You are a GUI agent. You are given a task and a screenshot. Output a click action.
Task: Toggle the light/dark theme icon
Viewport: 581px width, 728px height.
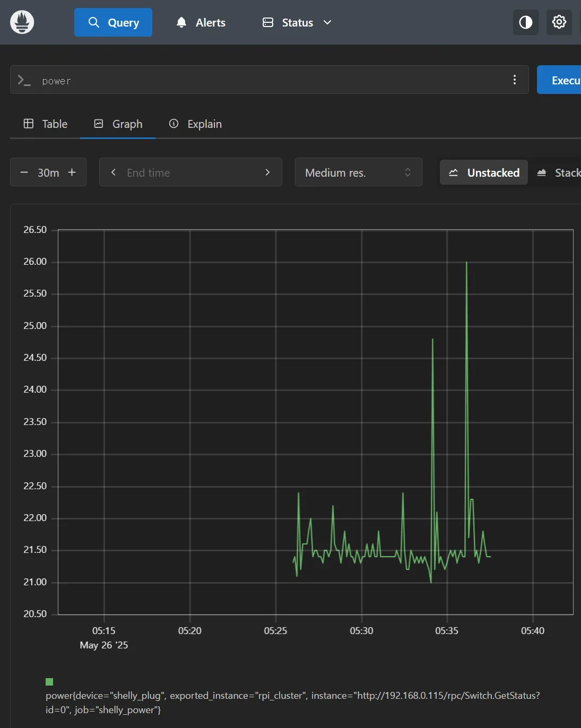click(526, 22)
